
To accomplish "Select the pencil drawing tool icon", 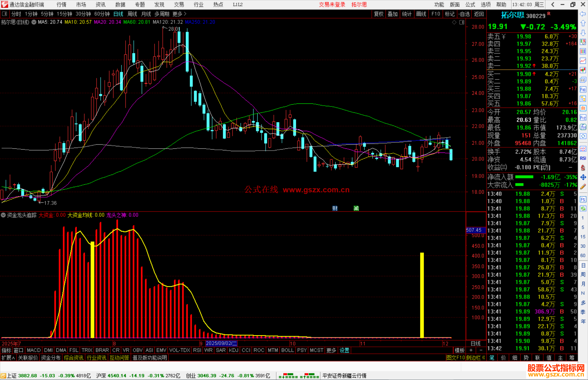I will (x=583, y=187).
